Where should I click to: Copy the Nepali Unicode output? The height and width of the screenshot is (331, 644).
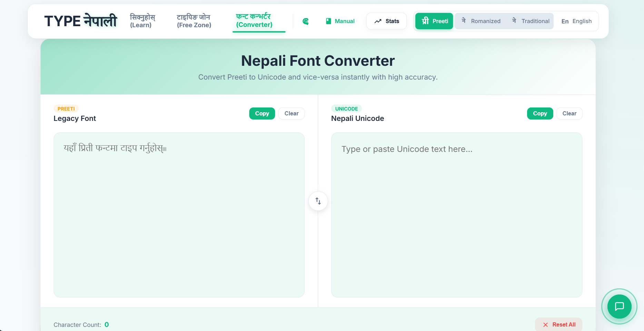(540, 113)
